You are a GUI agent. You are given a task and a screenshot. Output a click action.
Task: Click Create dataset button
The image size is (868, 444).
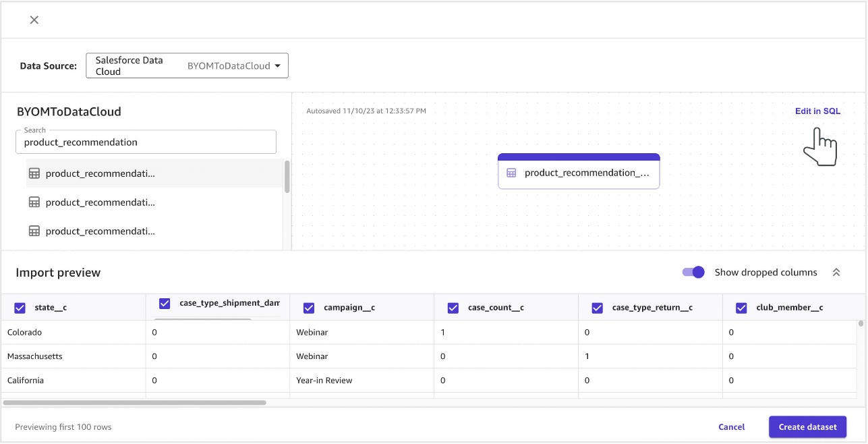coord(807,427)
